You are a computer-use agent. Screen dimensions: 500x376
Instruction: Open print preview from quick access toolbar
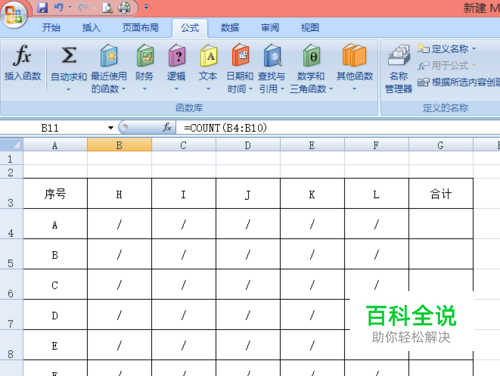pyautogui.click(x=107, y=8)
